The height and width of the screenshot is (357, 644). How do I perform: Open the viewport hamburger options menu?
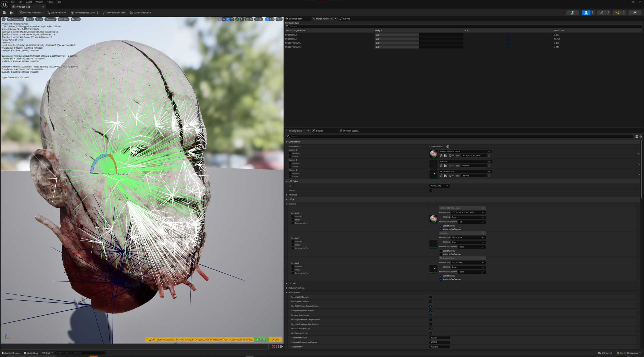[4, 19]
